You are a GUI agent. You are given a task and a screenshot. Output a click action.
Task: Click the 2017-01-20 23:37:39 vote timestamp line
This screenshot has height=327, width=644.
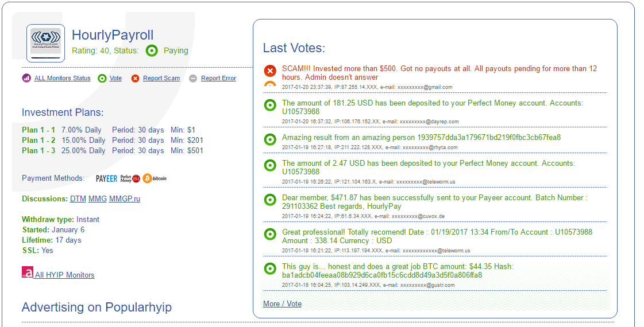pos(367,87)
